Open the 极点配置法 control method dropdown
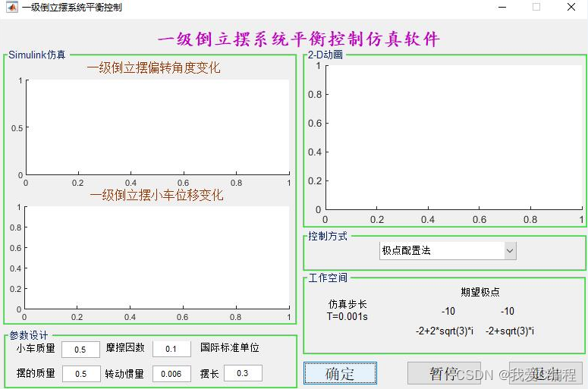The height and width of the screenshot is (389, 588). click(448, 251)
